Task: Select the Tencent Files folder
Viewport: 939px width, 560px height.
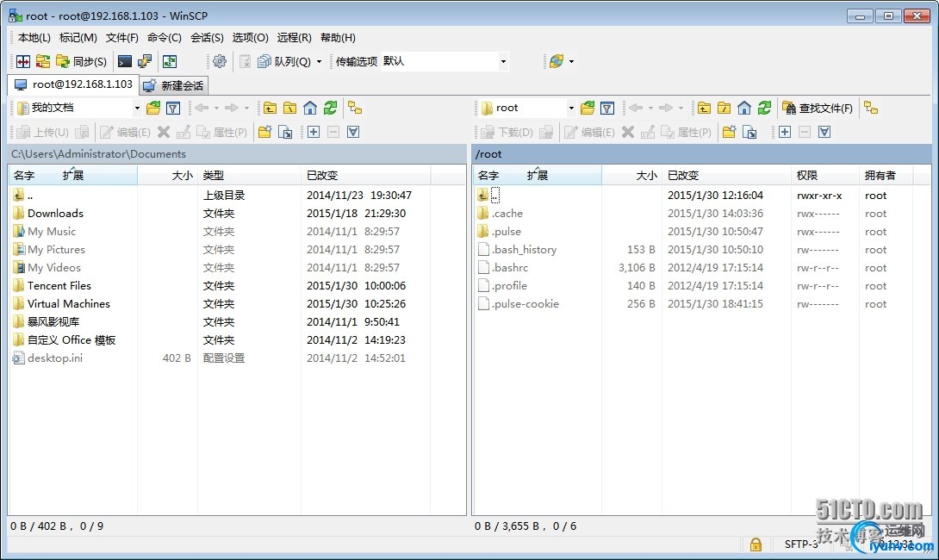Action: coord(59,286)
